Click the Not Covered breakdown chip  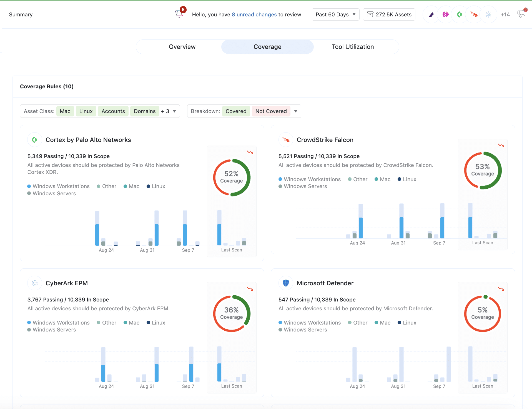(271, 111)
